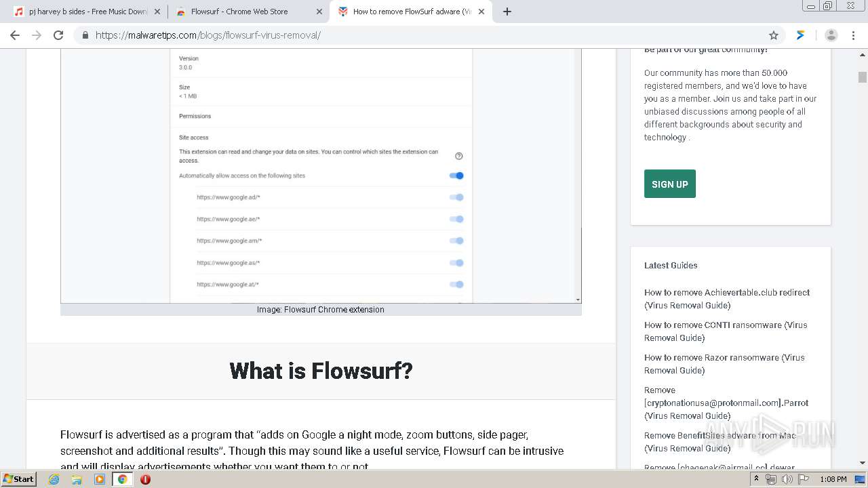Click the 'Image: Flowsurf Chrome extension' caption
Image resolution: width=868 pixels, height=488 pixels.
321,310
